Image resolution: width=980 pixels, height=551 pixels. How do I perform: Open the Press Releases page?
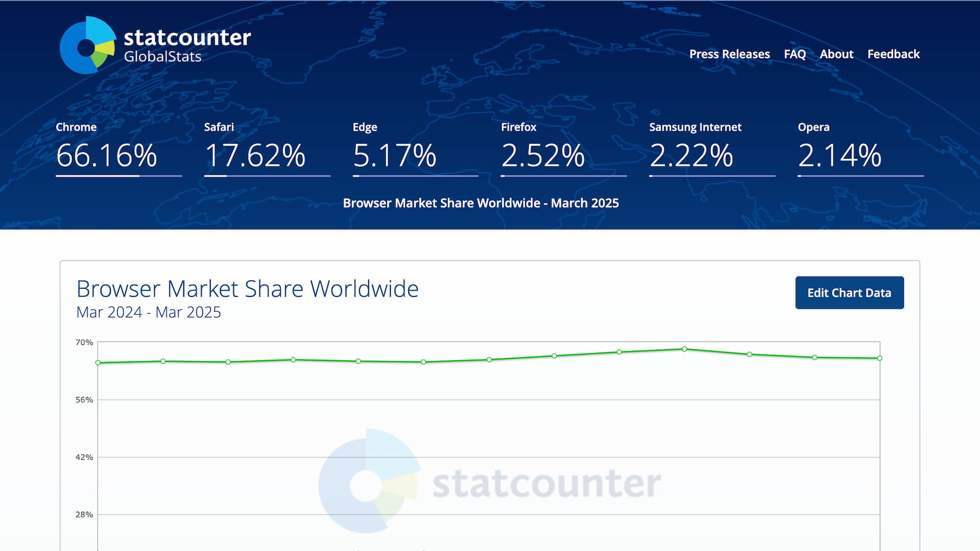(x=729, y=54)
